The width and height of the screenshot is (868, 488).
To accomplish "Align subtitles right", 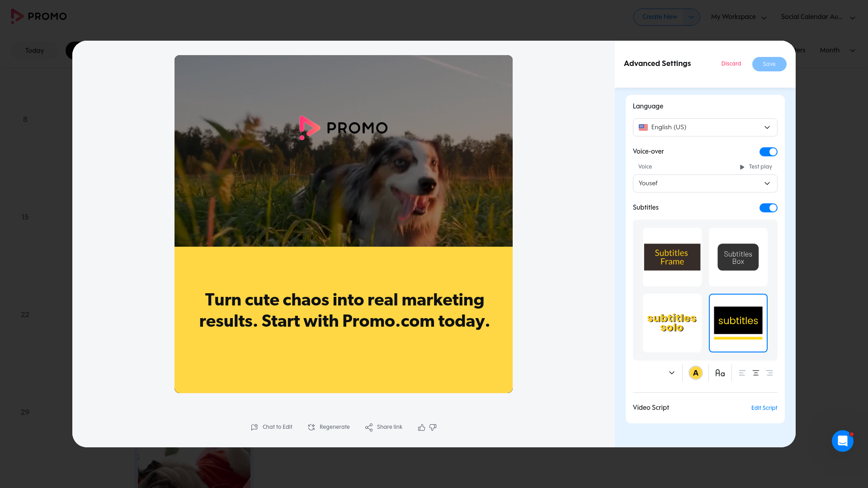I will pyautogui.click(x=769, y=373).
